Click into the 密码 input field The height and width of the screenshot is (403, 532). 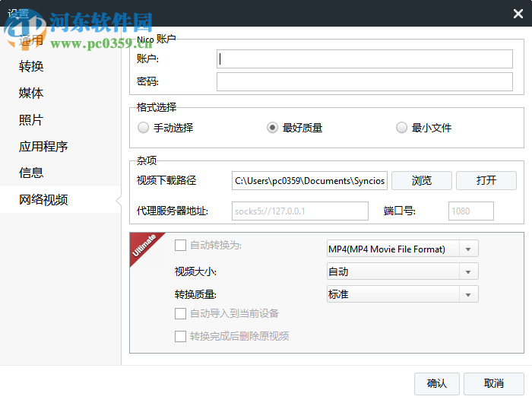tap(364, 81)
